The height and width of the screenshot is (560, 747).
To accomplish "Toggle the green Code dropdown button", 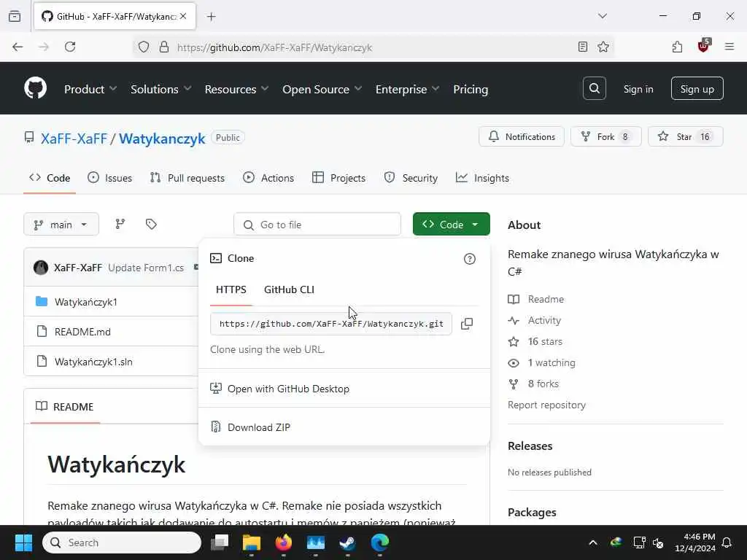I will (x=451, y=225).
